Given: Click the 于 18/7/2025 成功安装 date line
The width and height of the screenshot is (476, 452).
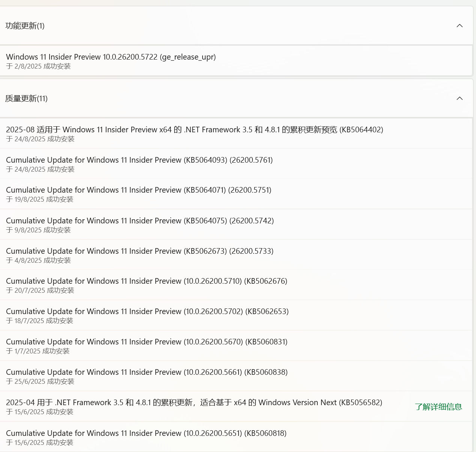Looking at the screenshot, I should point(40,321).
